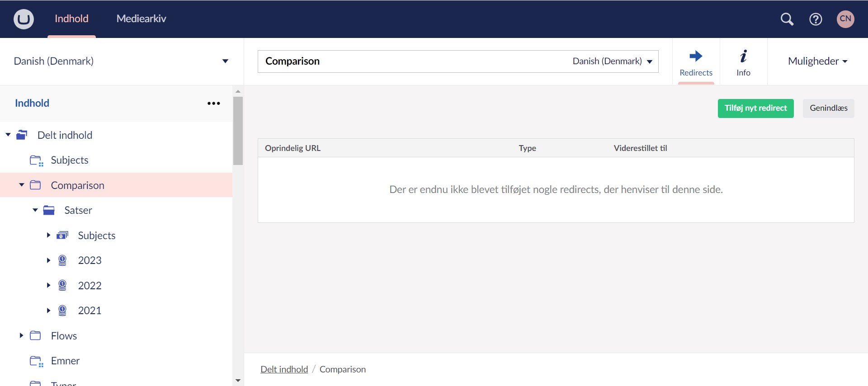Open Indhold three-dots options menu

(x=213, y=104)
